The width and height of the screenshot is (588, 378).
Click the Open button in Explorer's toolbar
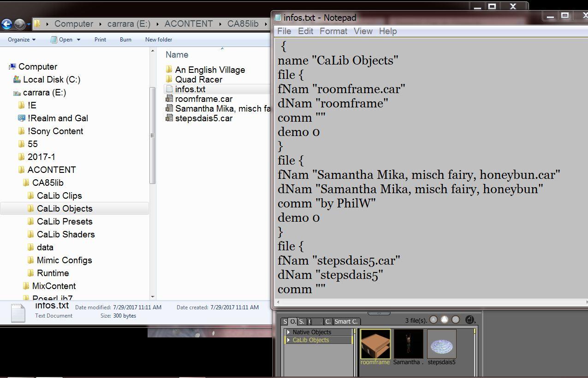[x=61, y=40]
